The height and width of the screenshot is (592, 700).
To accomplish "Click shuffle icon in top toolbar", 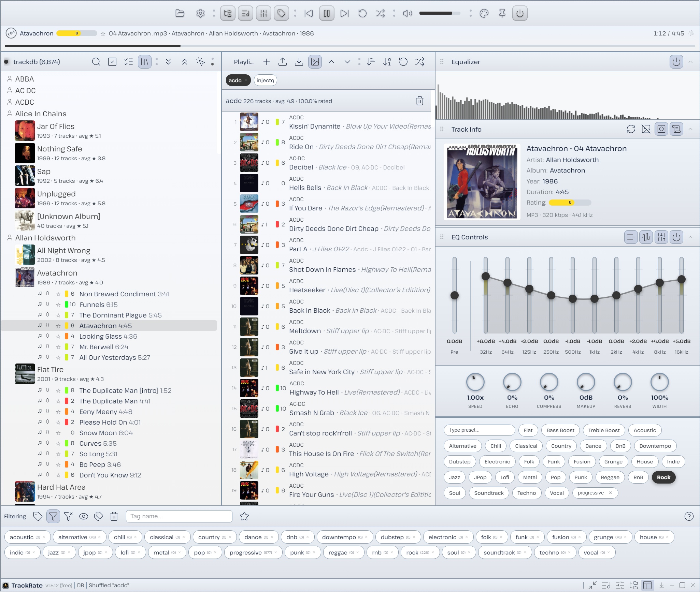I will tap(380, 13).
